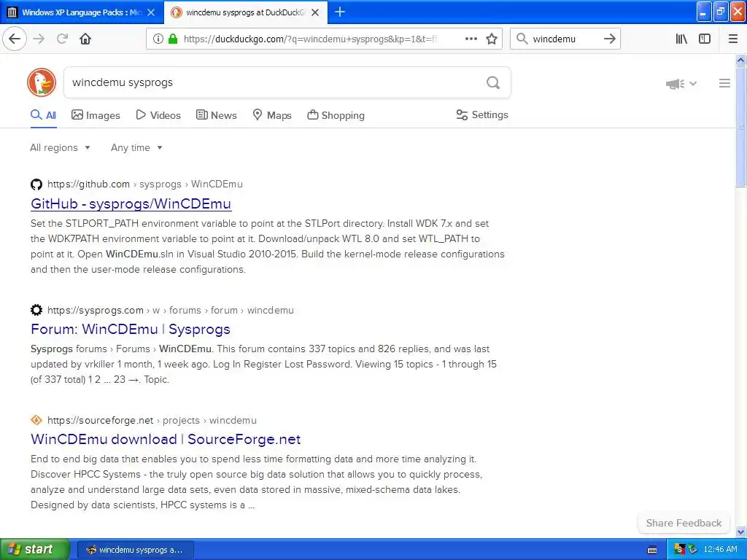
Task: Open page actions three-dot menu
Action: pyautogui.click(x=471, y=39)
